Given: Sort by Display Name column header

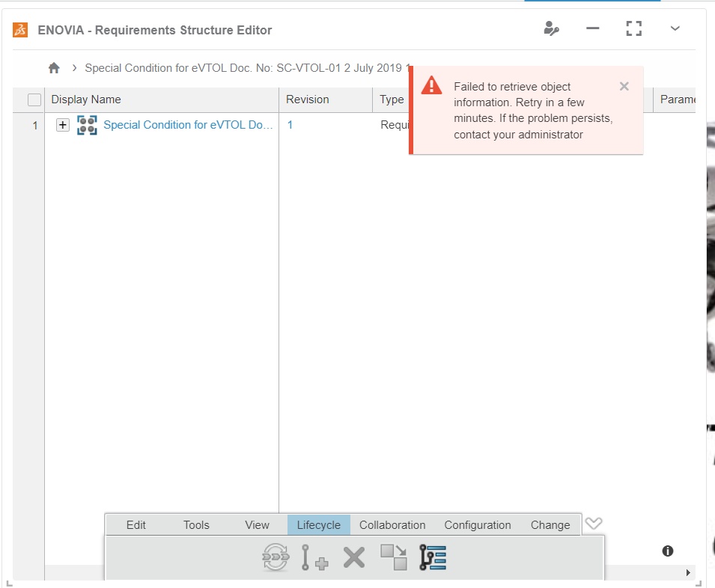Looking at the screenshot, I should click(x=86, y=99).
